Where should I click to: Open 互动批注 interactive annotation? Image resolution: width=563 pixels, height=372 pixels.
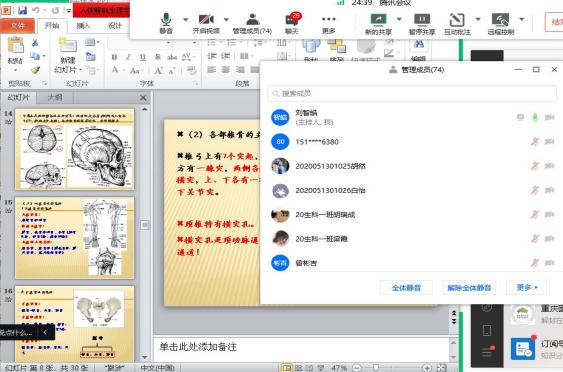[x=457, y=23]
